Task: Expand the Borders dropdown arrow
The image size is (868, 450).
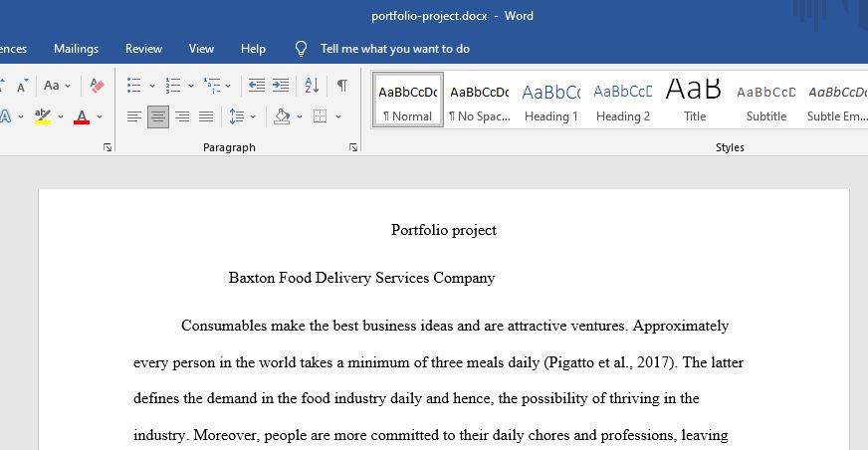Action: tap(338, 116)
